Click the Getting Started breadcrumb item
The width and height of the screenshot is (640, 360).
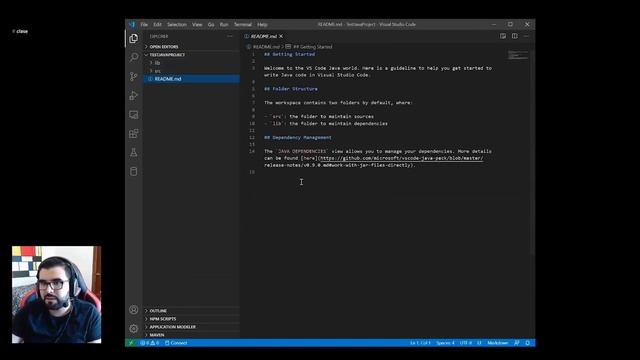pyautogui.click(x=313, y=47)
